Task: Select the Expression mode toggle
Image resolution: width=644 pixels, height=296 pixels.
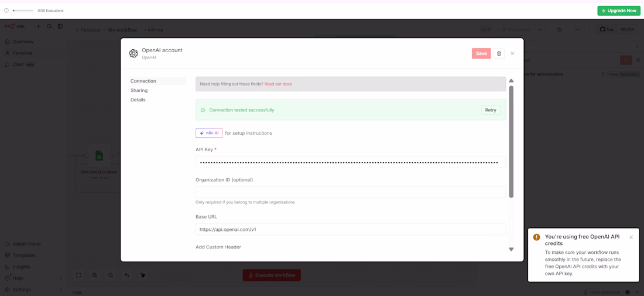Action: point(629,74)
